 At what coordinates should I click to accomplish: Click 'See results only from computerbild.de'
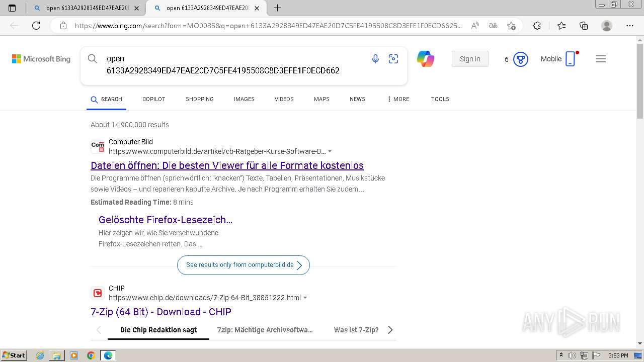[244, 265]
